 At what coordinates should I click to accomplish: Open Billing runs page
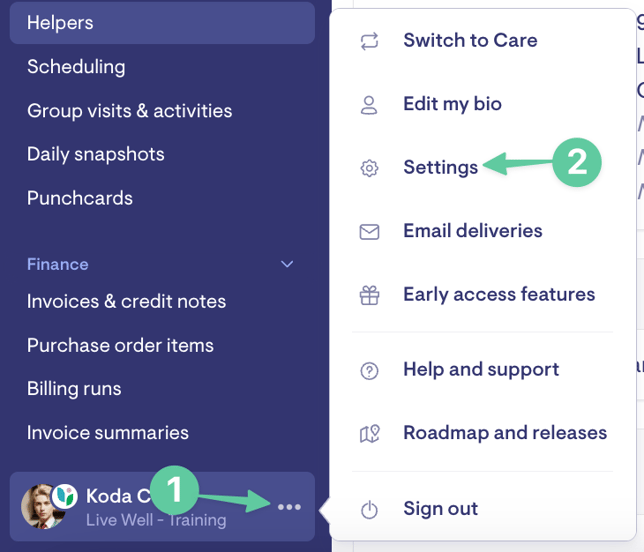tap(74, 389)
